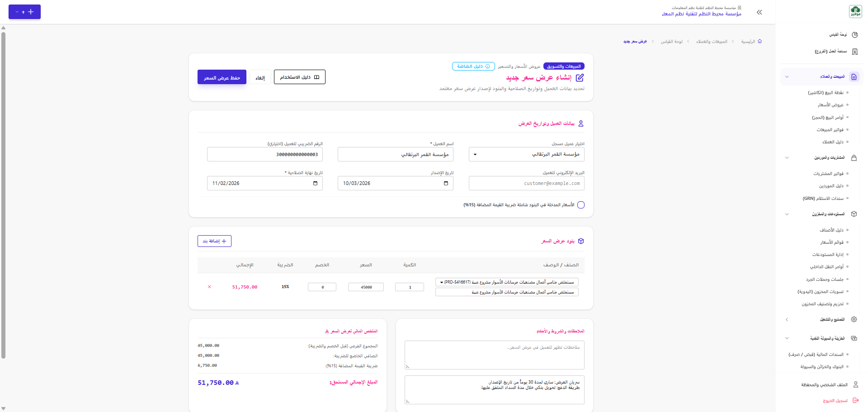Image resolution: width=868 pixels, height=412 pixels.
Task: Click the line item quantity field
Action: 410,287
